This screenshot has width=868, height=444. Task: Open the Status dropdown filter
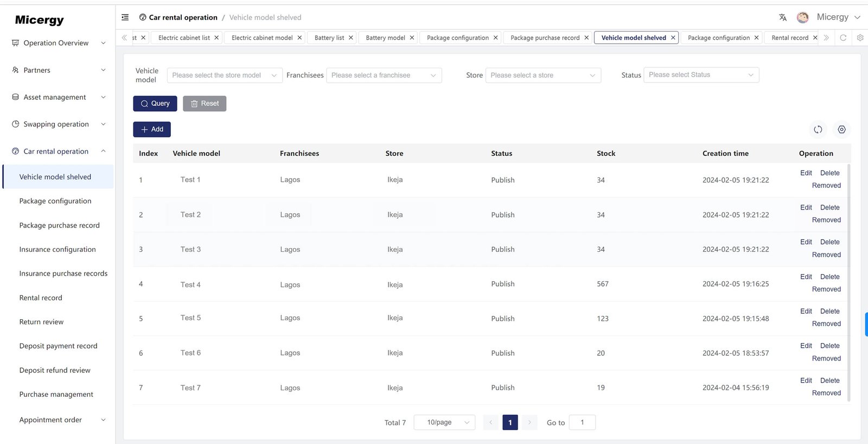pos(701,75)
